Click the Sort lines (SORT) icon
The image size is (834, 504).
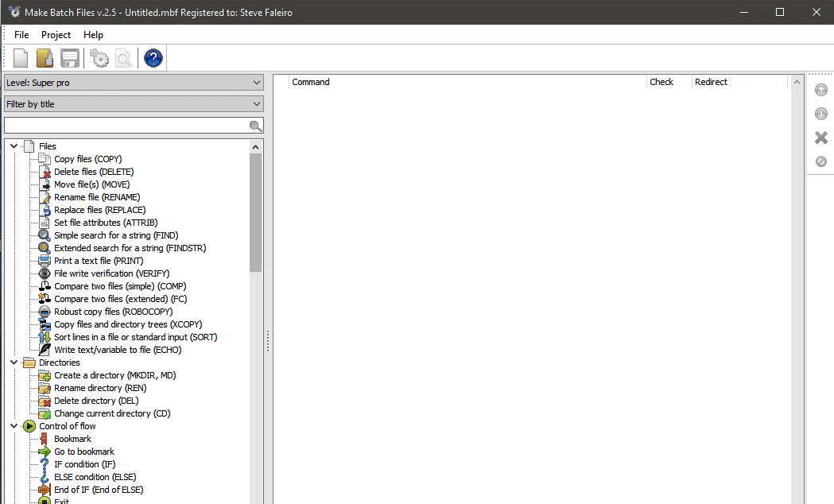tap(45, 337)
